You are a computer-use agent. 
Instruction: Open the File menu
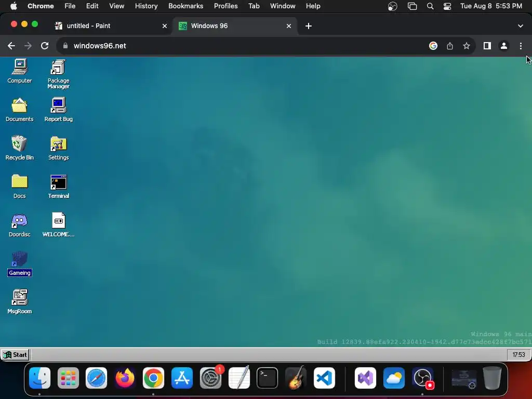70,6
